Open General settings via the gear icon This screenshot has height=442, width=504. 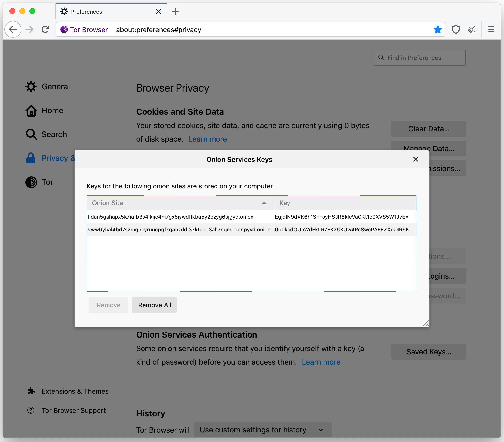point(31,87)
